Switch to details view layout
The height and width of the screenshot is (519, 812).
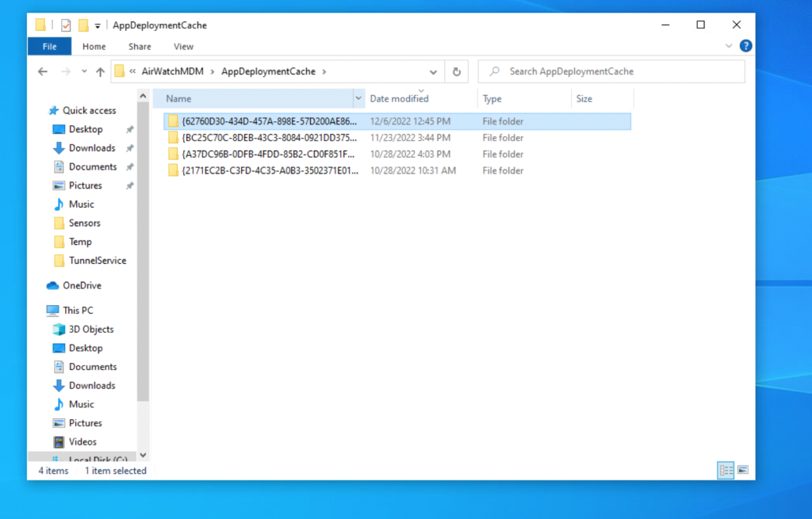tap(726, 470)
